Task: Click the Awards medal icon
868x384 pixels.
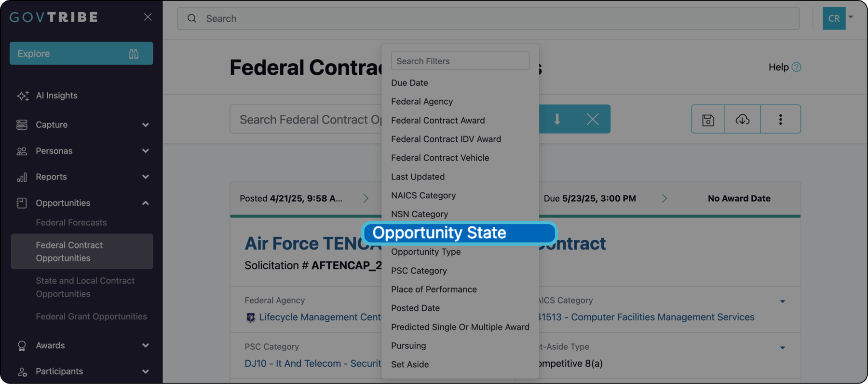Action: click(22, 345)
